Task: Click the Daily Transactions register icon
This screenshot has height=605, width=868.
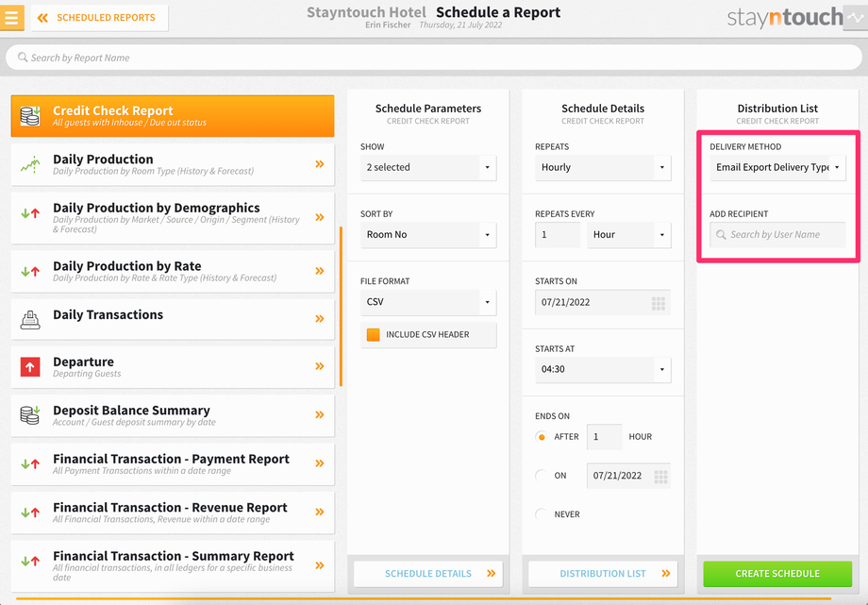Action: [30, 320]
